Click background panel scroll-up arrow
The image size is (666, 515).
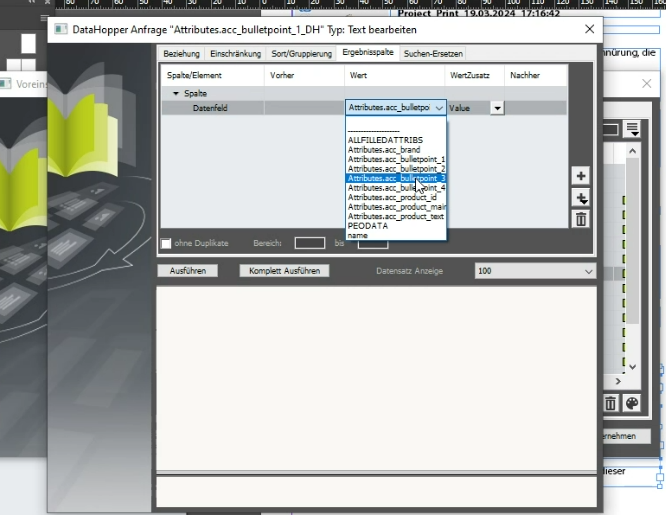pyautogui.click(x=632, y=151)
